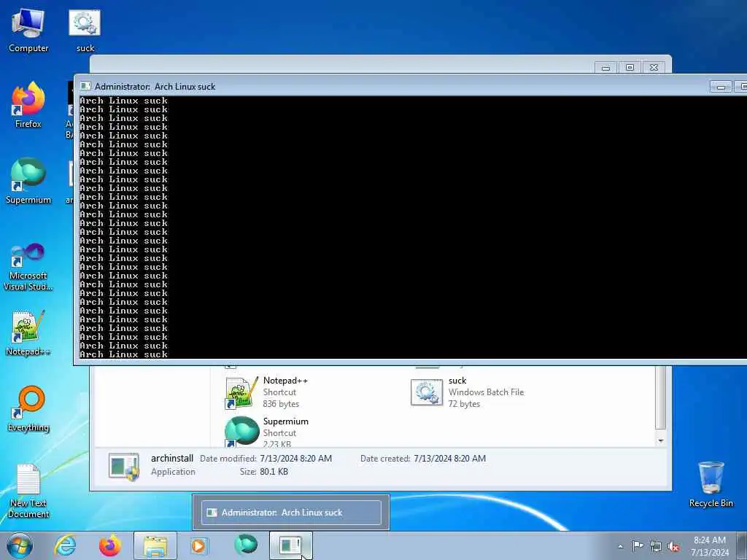Screen dimensions: 747x560
Task: Select the Notepad++ shortcut in Explorer window
Action: pyautogui.click(x=267, y=392)
